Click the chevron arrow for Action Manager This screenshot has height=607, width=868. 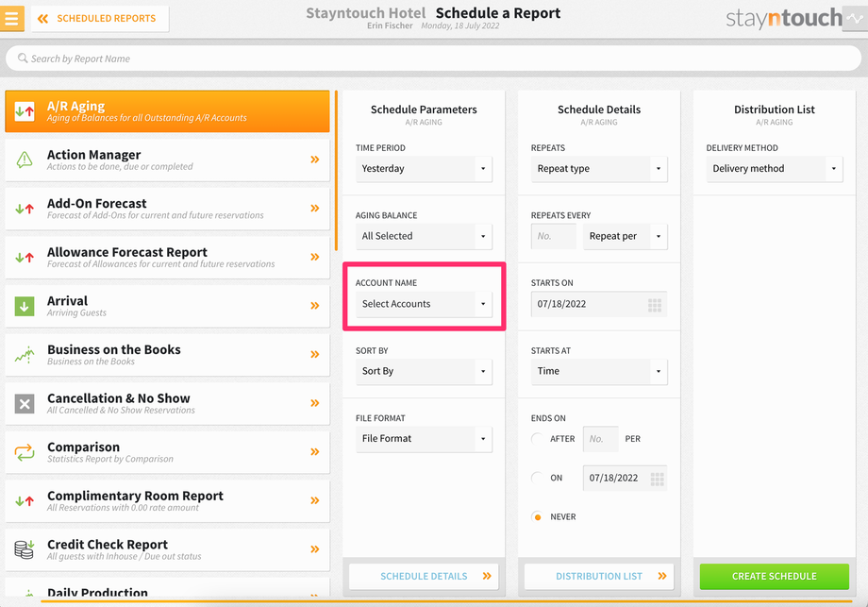click(315, 160)
